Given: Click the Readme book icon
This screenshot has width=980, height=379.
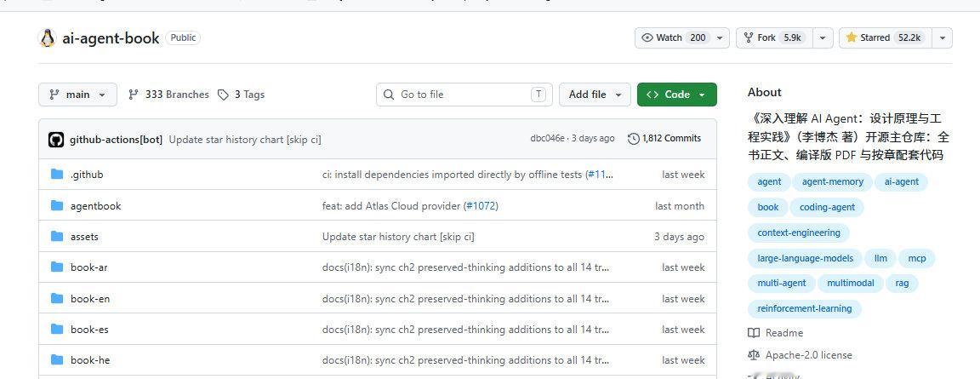Looking at the screenshot, I should pos(754,333).
